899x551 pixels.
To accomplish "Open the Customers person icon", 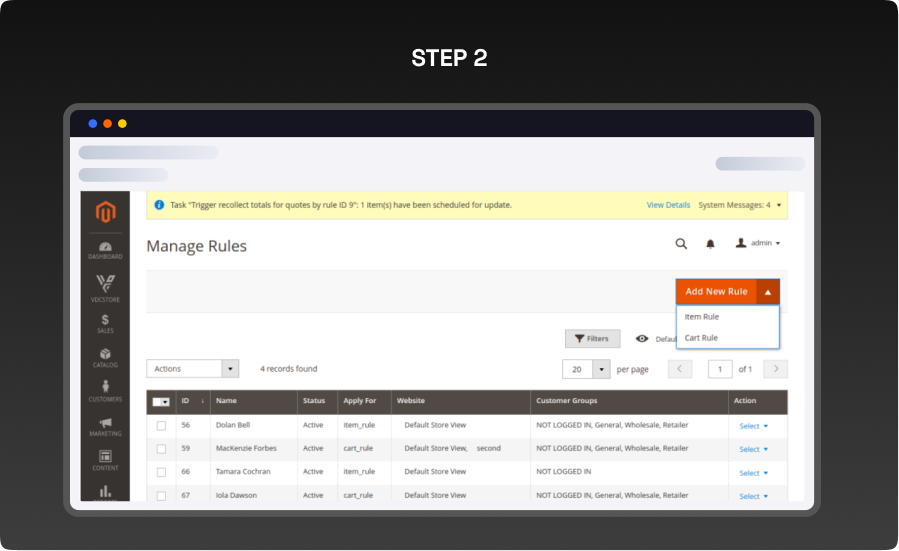I will (105, 390).
